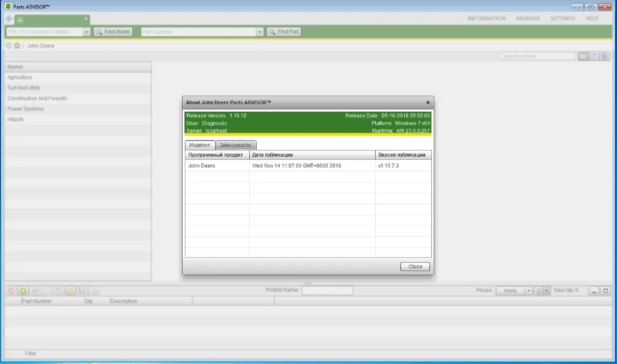
Task: Expand the dropdown arrow beside price icon
Action: 546,291
